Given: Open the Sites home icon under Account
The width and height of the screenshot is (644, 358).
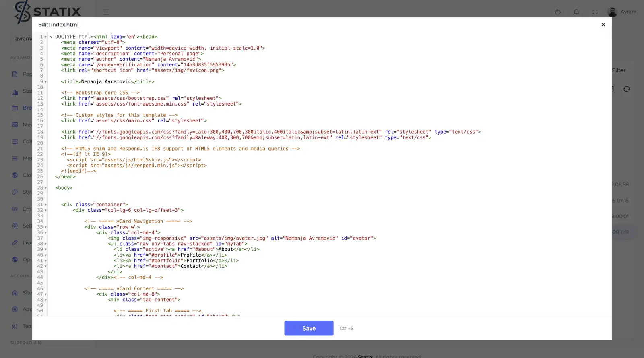Looking at the screenshot, I should [15, 293].
